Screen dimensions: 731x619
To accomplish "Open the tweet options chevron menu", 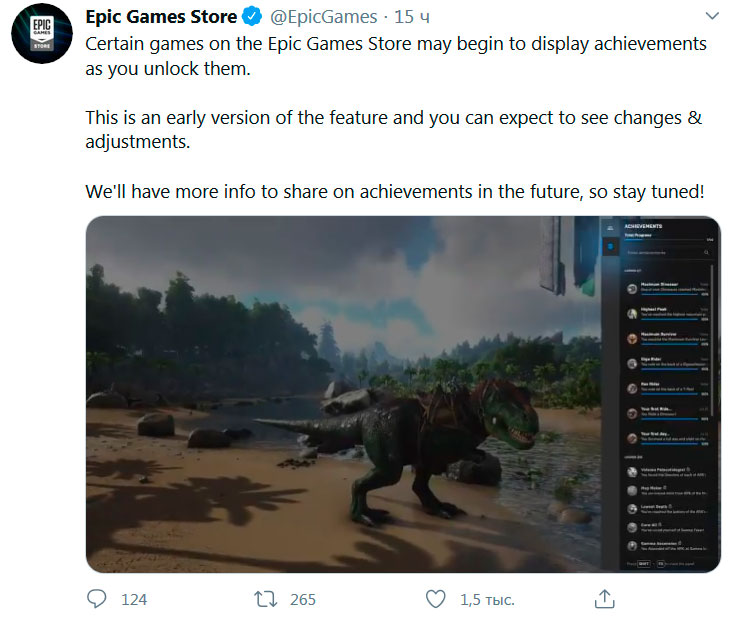I will [711, 17].
